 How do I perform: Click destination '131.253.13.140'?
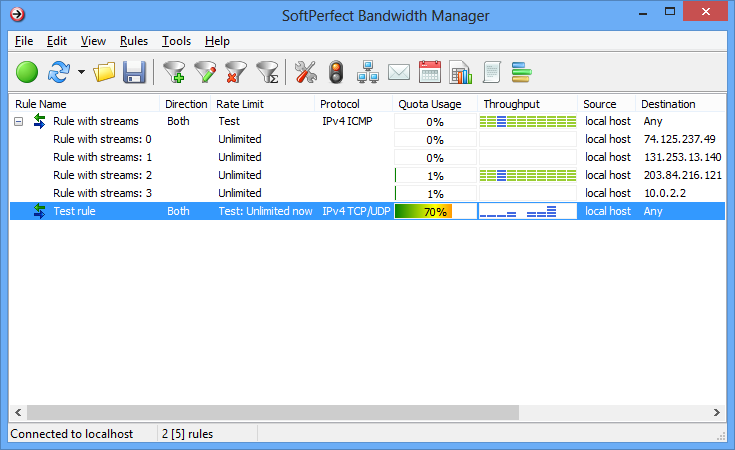[x=682, y=157]
